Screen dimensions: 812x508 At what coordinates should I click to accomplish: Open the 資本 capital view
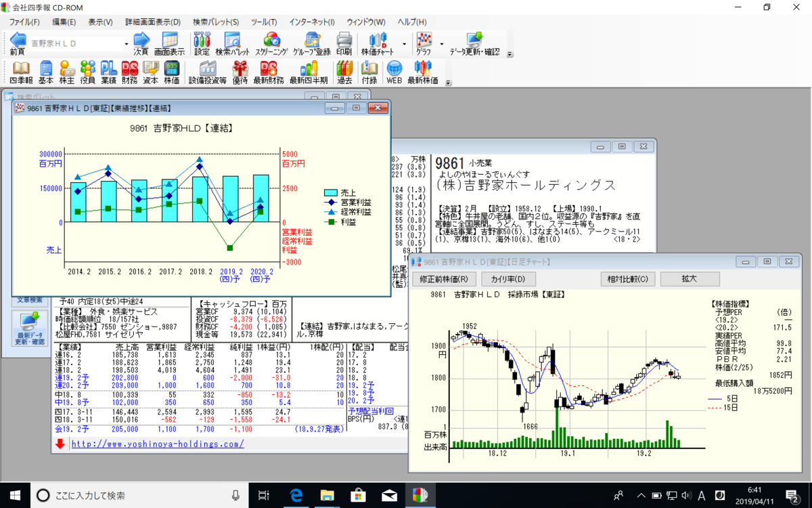click(150, 72)
